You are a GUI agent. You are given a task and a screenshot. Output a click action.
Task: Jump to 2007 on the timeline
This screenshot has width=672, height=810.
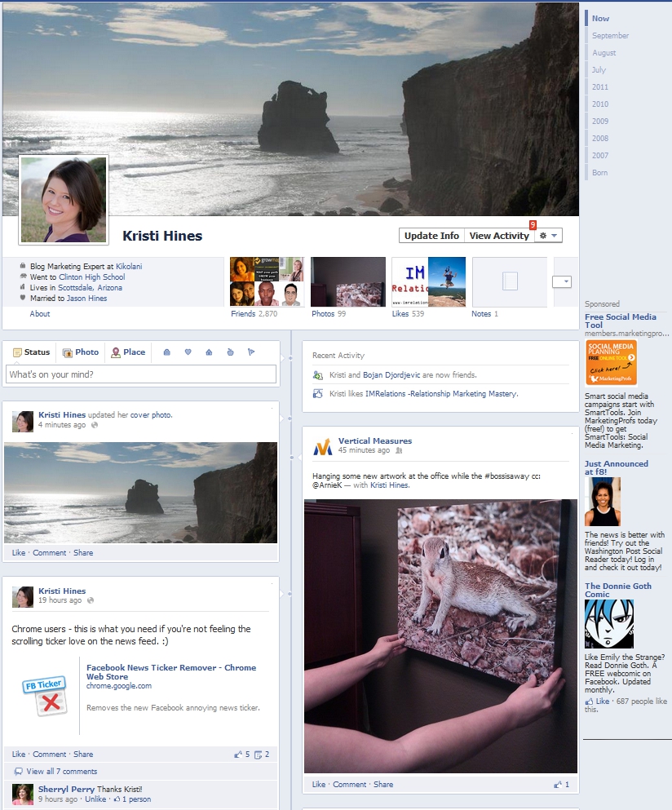point(599,155)
